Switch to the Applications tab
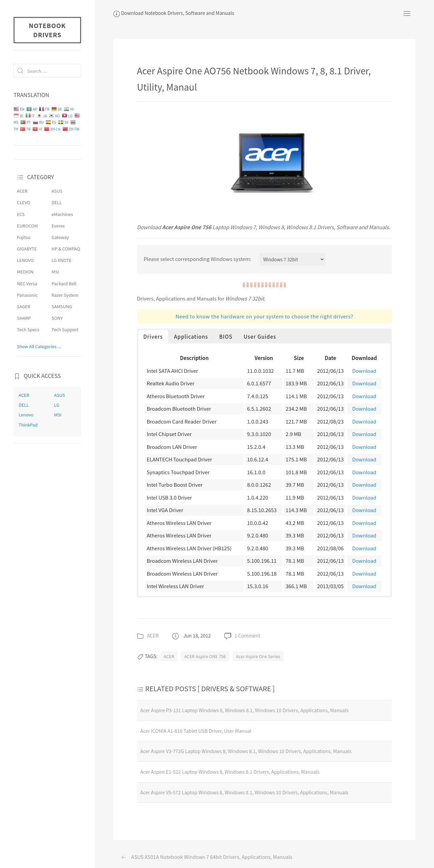The height and width of the screenshot is (868, 434). (x=191, y=337)
